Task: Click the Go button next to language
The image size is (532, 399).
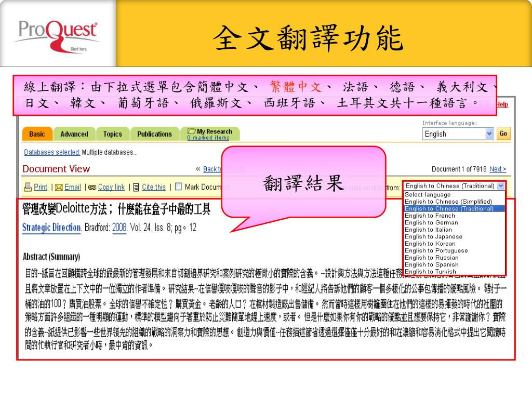Action: 503,134
